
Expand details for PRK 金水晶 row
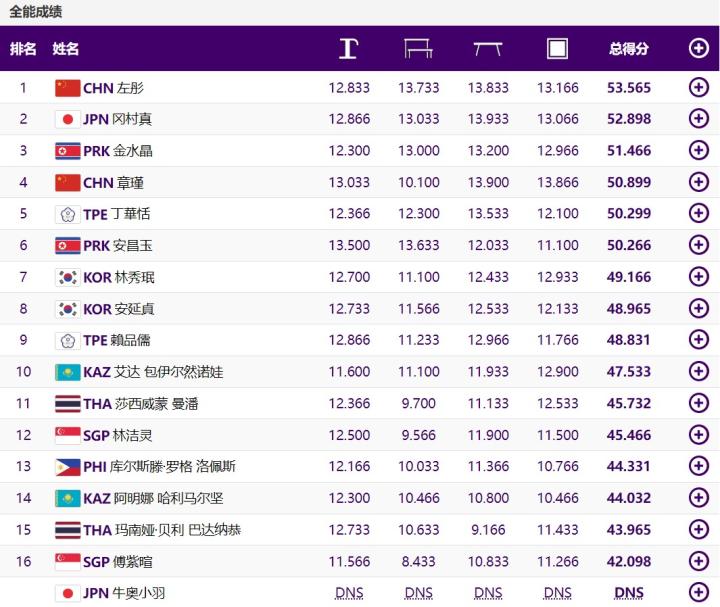[x=699, y=151]
